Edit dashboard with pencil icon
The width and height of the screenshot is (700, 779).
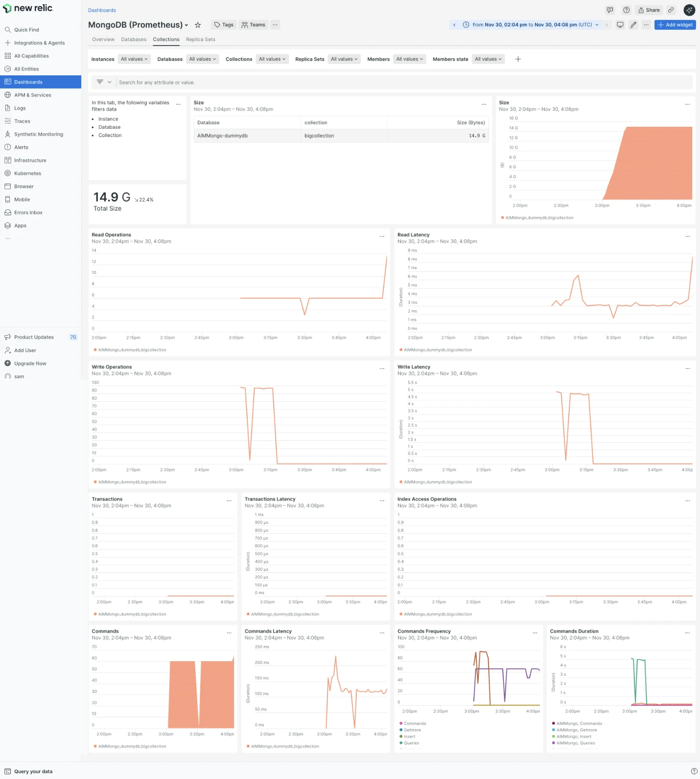click(633, 25)
